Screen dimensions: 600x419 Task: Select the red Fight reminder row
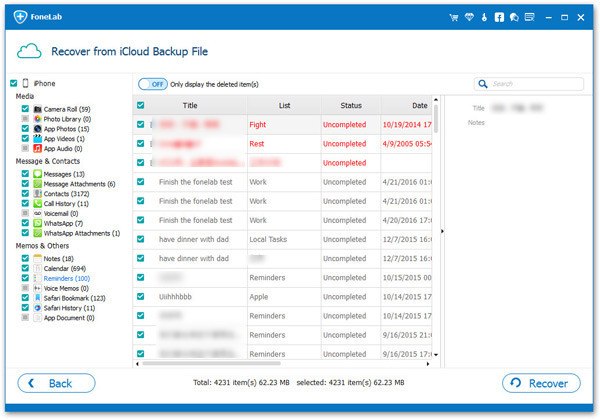283,124
